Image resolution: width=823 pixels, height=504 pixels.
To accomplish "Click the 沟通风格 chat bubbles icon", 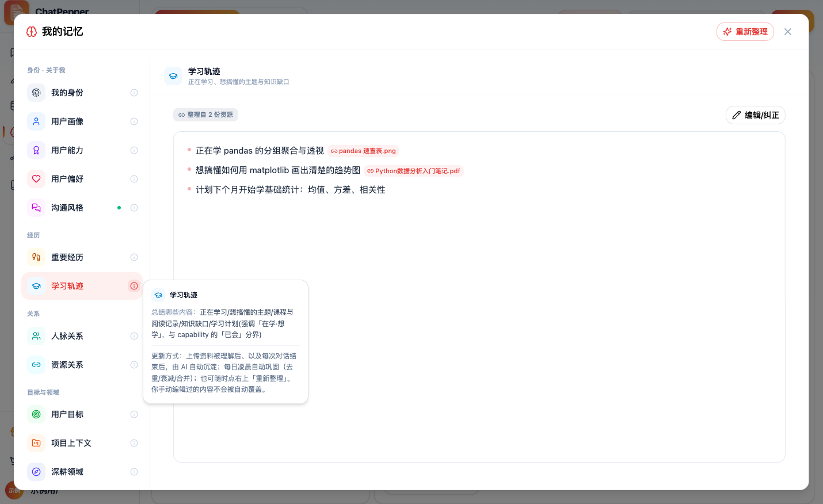I will 36,208.
